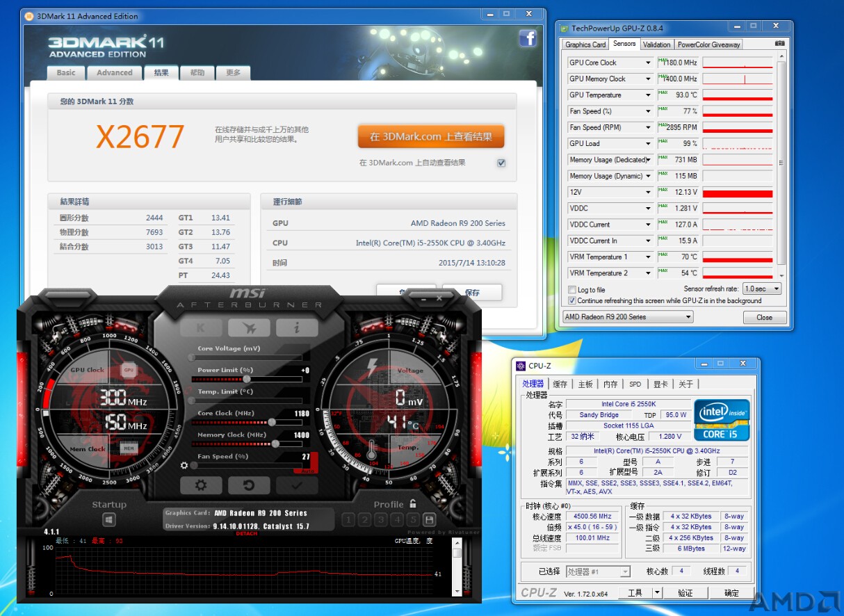Open the PowerColor Giveaway tab in GPU-Z
844x616 pixels.
point(709,44)
